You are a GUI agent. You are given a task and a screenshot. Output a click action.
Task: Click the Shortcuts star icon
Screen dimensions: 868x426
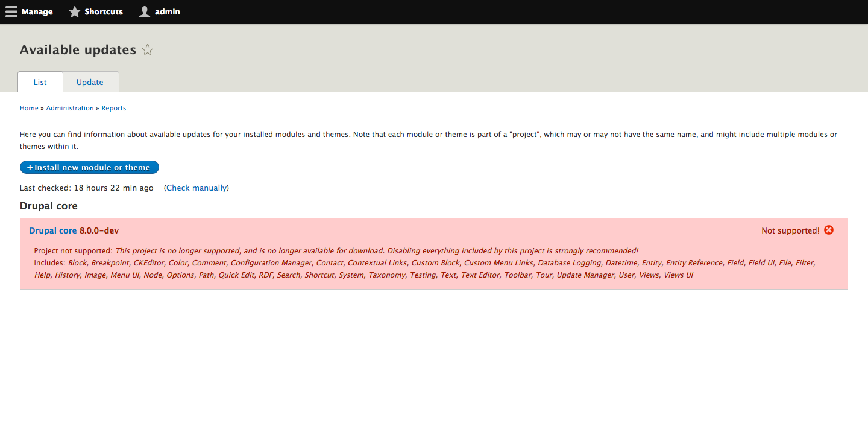pyautogui.click(x=74, y=11)
